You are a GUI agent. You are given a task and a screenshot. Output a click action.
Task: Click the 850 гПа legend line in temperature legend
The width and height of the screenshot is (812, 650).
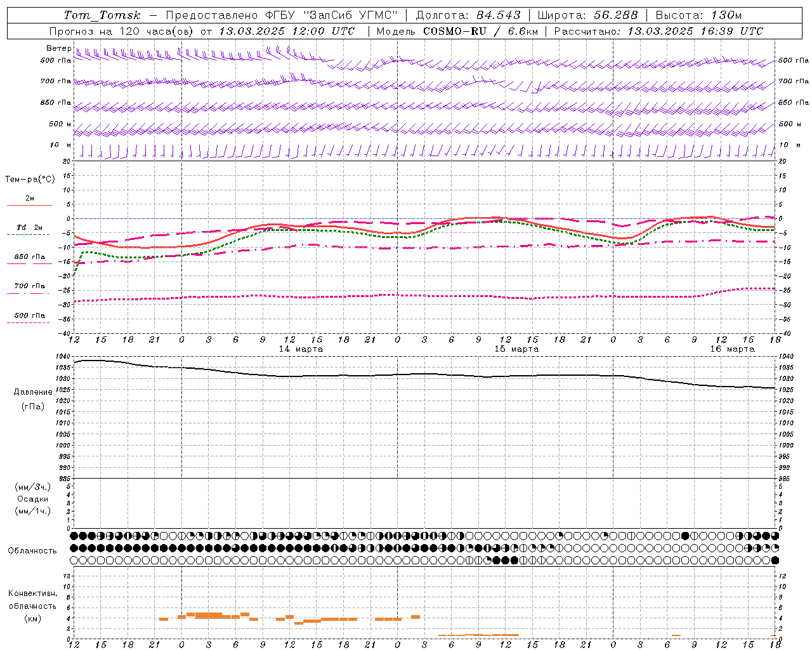tap(29, 263)
